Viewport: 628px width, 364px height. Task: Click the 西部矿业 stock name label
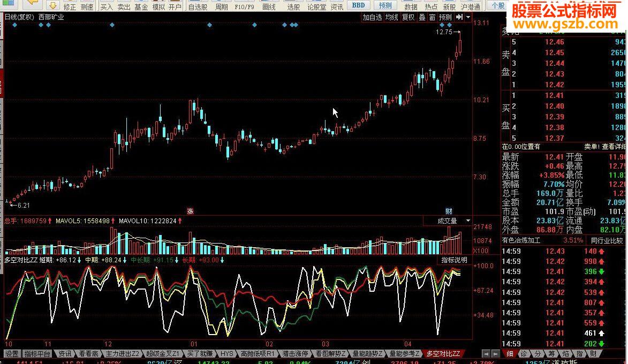pyautogui.click(x=51, y=17)
